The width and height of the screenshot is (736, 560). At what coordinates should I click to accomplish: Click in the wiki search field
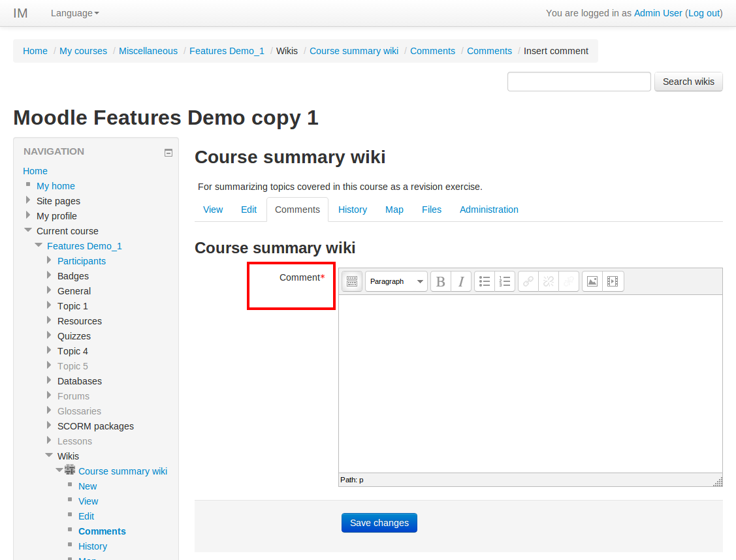pos(579,82)
